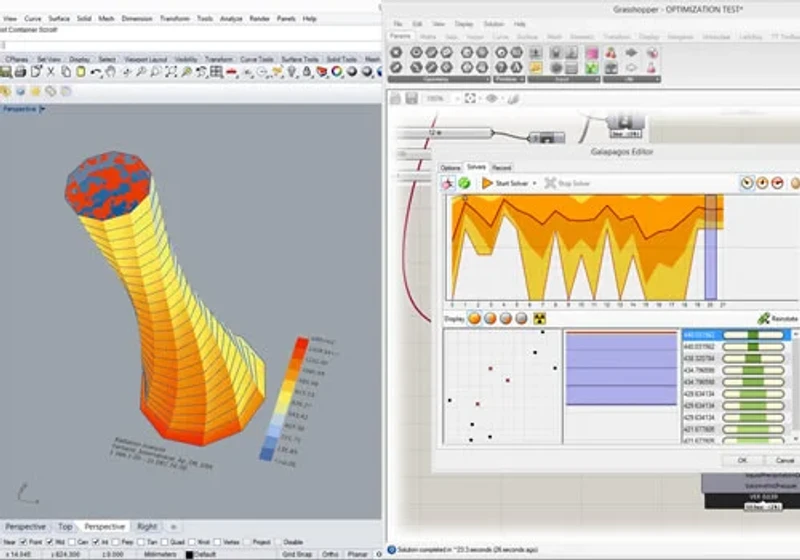Viewport: 800px width, 560px height.
Task: Open the Start Solver dropdown arrow
Action: (x=534, y=183)
